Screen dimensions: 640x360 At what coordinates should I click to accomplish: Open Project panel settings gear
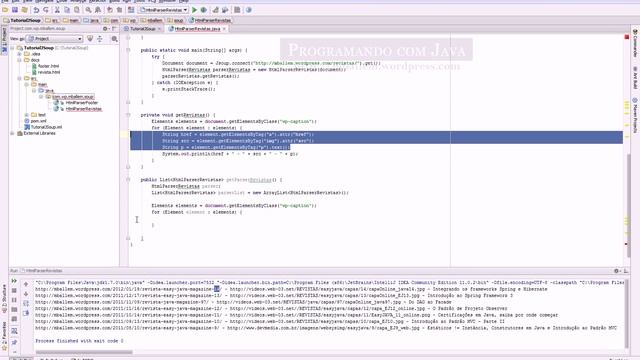coord(105,29)
